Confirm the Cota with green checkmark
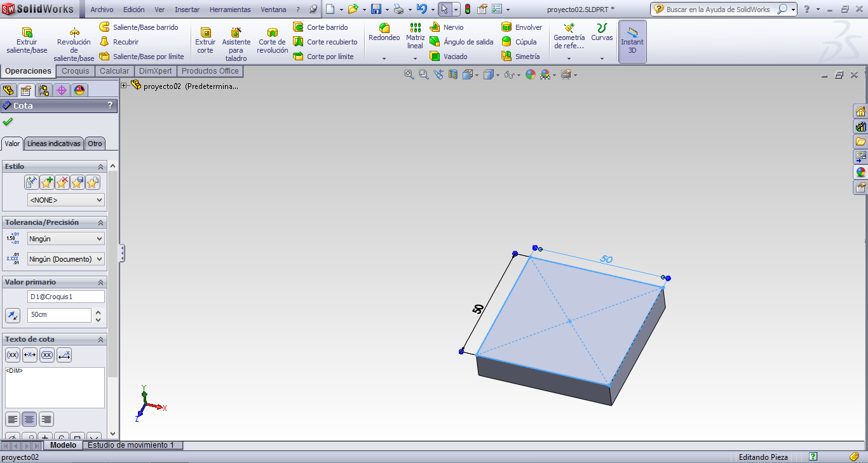Viewport: 868px width, 463px height. click(8, 121)
